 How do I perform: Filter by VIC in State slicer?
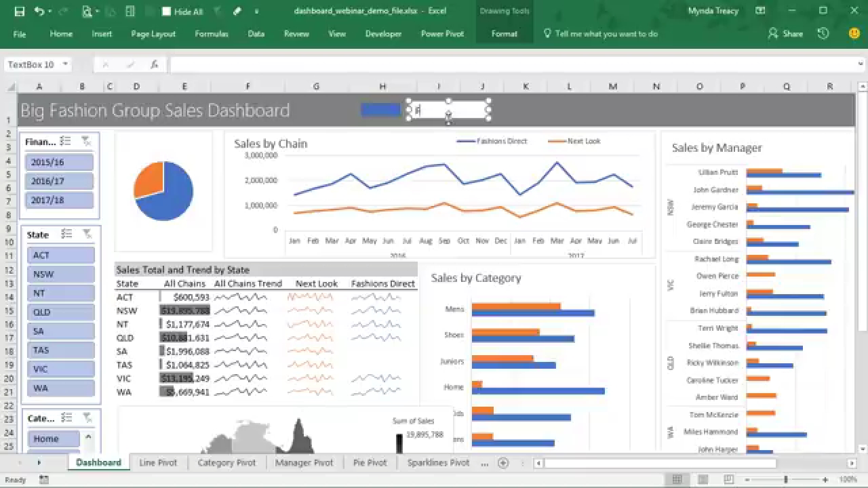click(x=60, y=369)
